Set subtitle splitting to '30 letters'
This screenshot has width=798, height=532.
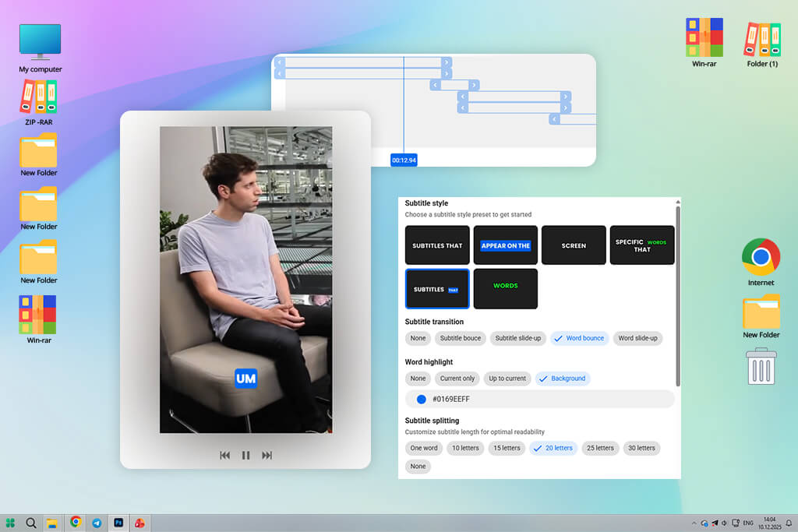pyautogui.click(x=641, y=448)
